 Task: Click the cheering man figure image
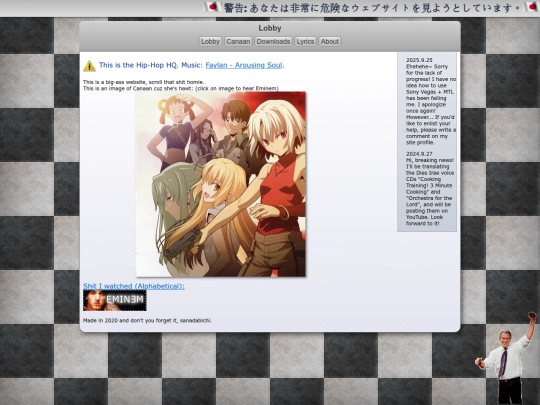click(x=506, y=358)
